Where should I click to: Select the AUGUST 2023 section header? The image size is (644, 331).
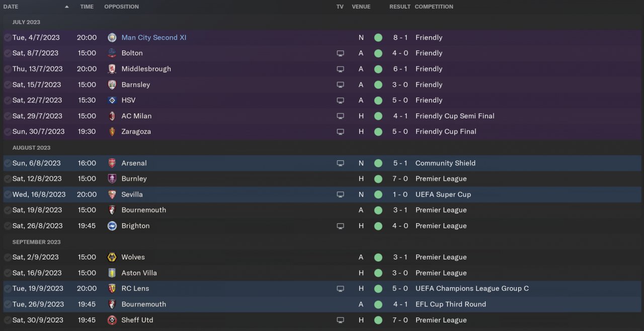click(31, 148)
